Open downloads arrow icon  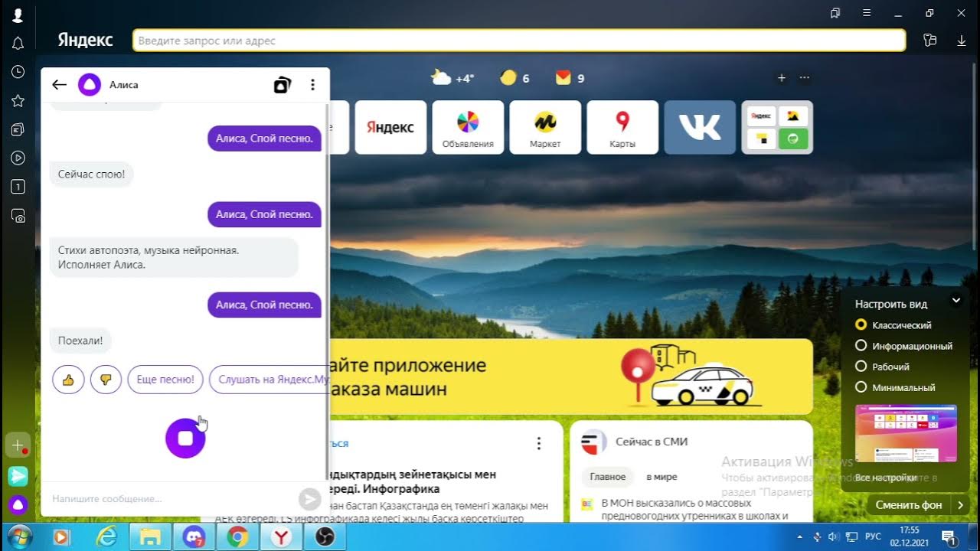point(962,41)
